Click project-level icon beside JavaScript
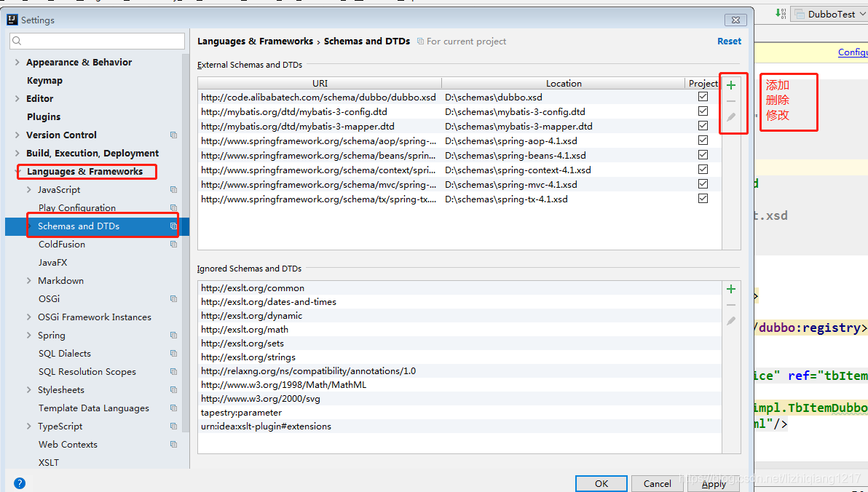 click(173, 190)
